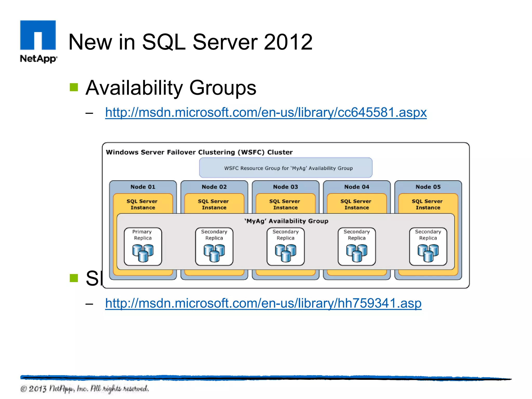Click the 2013 NetApp copyright footer text
532x399 pixels.
coord(85,389)
